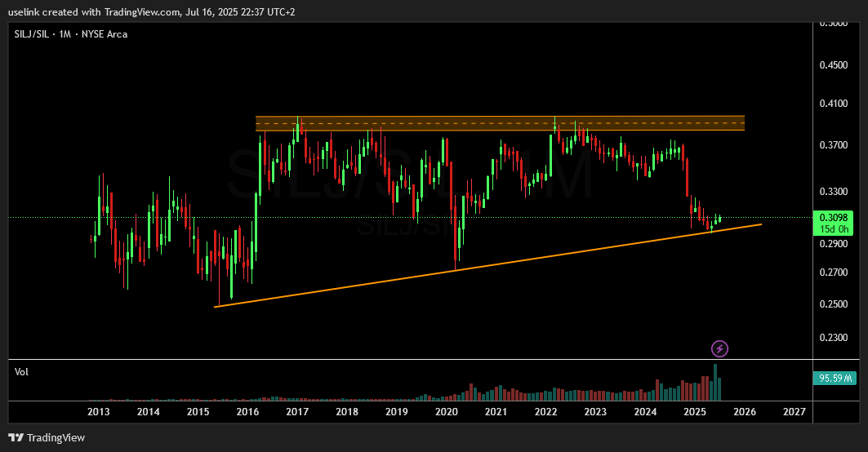The height and width of the screenshot is (452, 868).
Task: Click the TradingView logo at bottom left
Action: pyautogui.click(x=47, y=437)
